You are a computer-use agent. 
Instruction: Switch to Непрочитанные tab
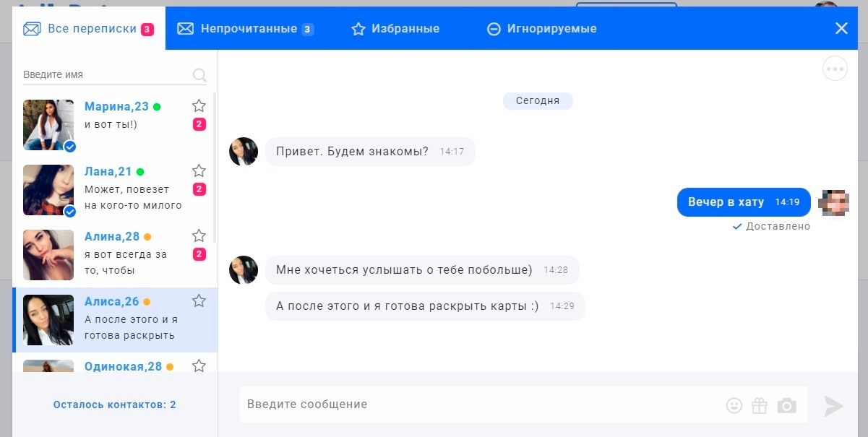coord(246,29)
